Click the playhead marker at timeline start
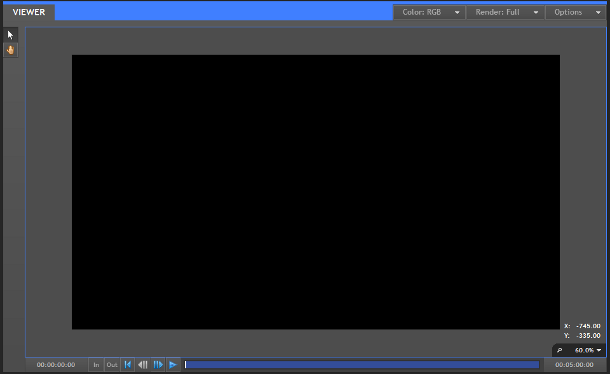610x374 pixels. click(x=186, y=365)
